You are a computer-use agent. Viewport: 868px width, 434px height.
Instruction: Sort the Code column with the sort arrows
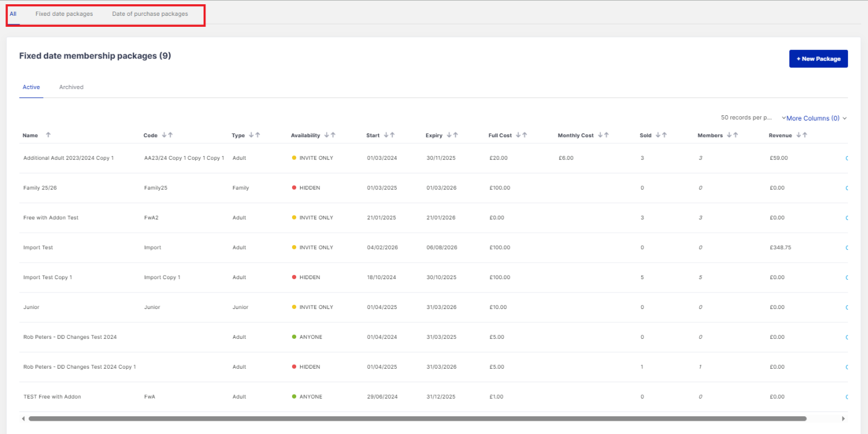167,135
